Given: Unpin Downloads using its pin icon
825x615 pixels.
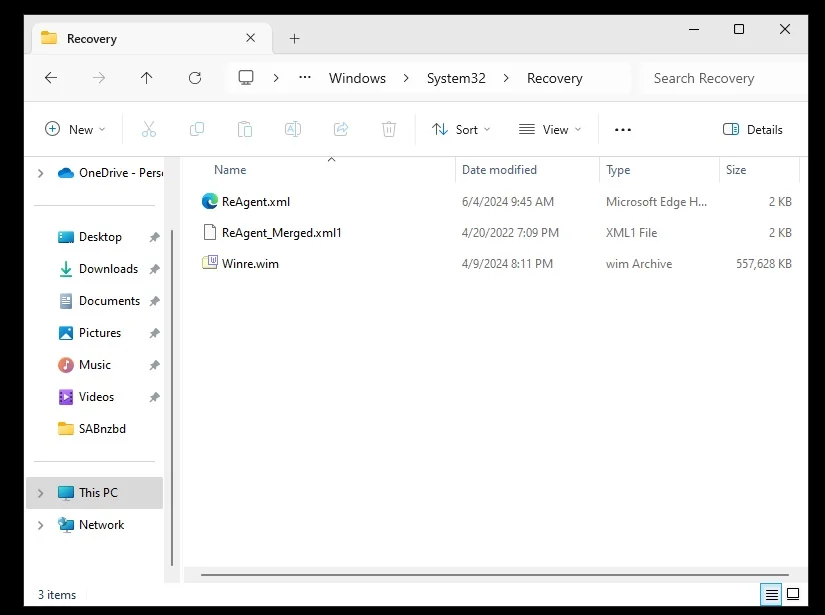Looking at the screenshot, I should [x=154, y=269].
